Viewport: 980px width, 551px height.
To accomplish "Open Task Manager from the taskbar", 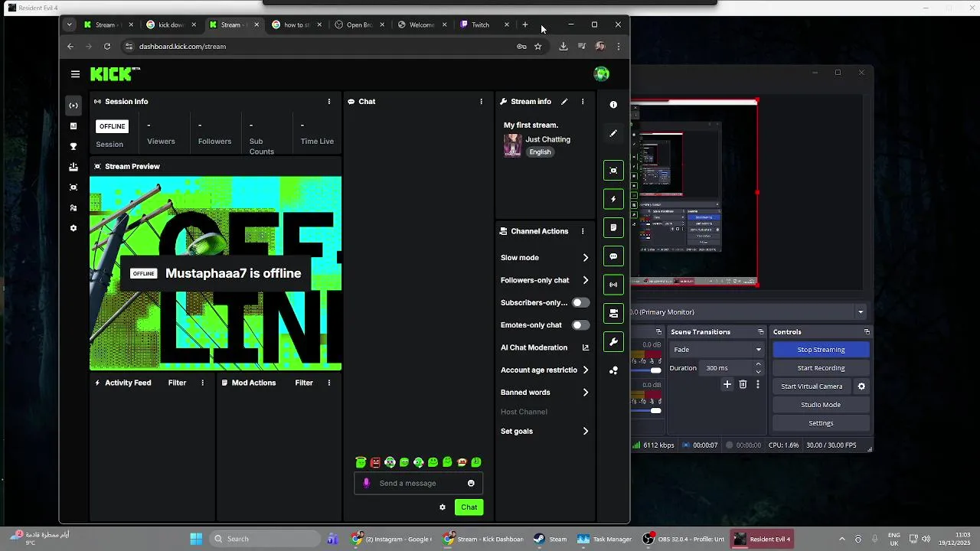I will coord(605,539).
